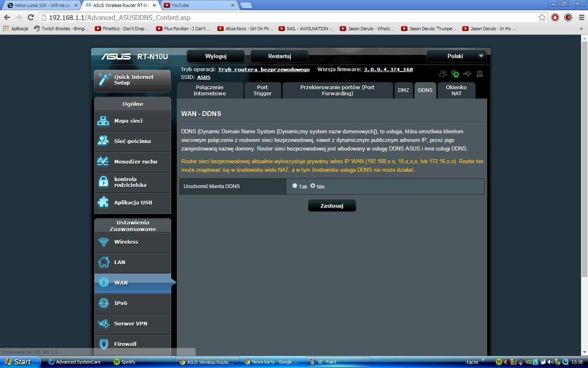The image size is (588, 368).
Task: Open the 10 - Paint taskbar window
Action: (x=339, y=362)
